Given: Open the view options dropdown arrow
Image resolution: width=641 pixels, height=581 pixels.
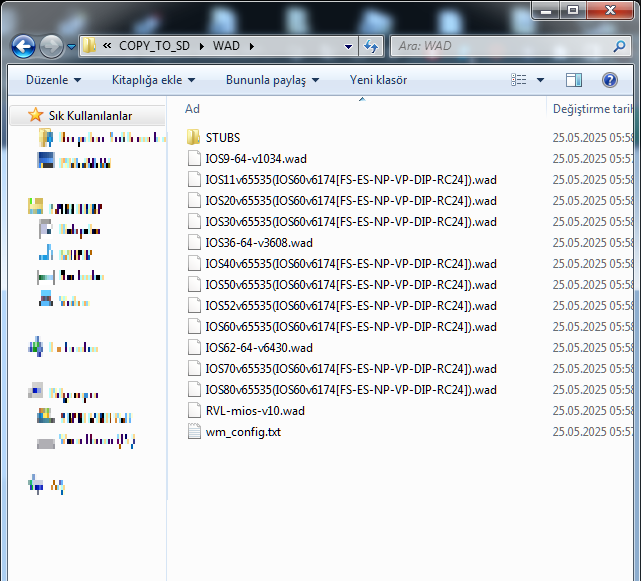Looking at the screenshot, I should [x=540, y=80].
